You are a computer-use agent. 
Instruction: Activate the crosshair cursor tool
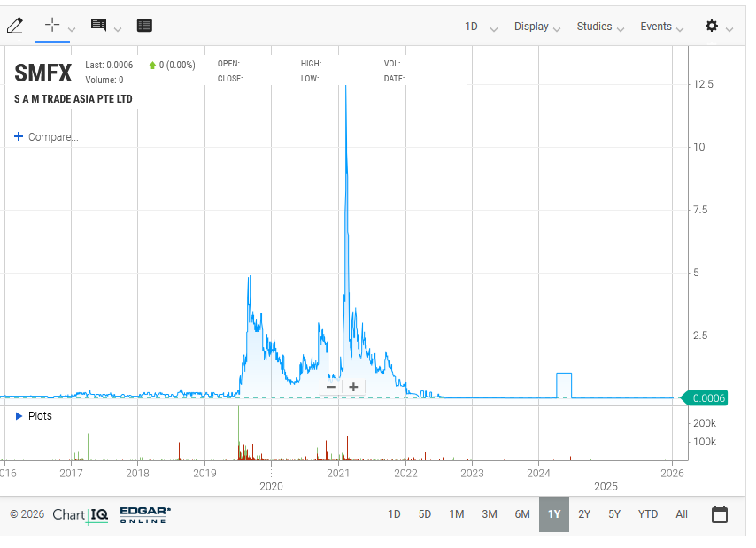click(52, 26)
